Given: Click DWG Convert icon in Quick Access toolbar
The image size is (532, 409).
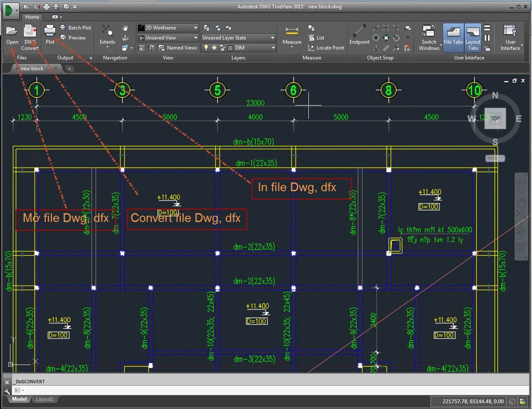Looking at the screenshot, I should pos(36,7).
